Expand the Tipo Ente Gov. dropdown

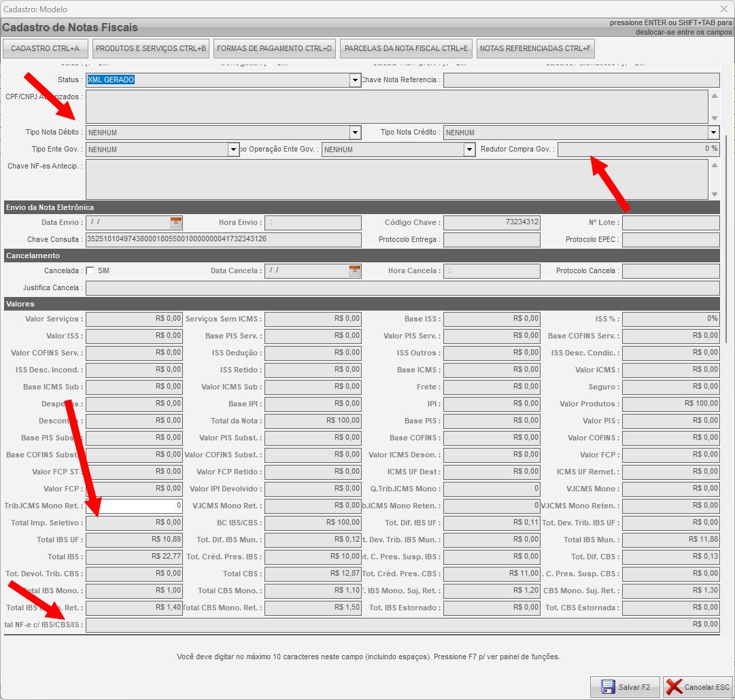coord(234,150)
